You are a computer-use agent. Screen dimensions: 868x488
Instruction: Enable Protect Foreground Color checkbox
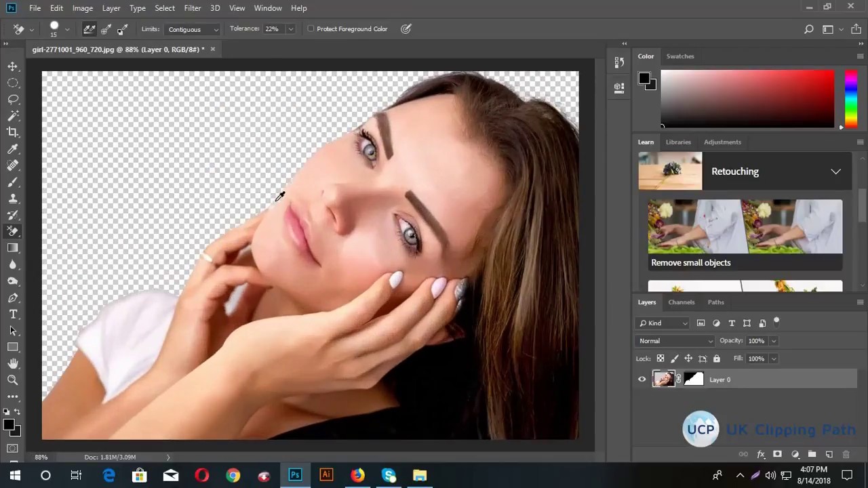click(x=311, y=29)
